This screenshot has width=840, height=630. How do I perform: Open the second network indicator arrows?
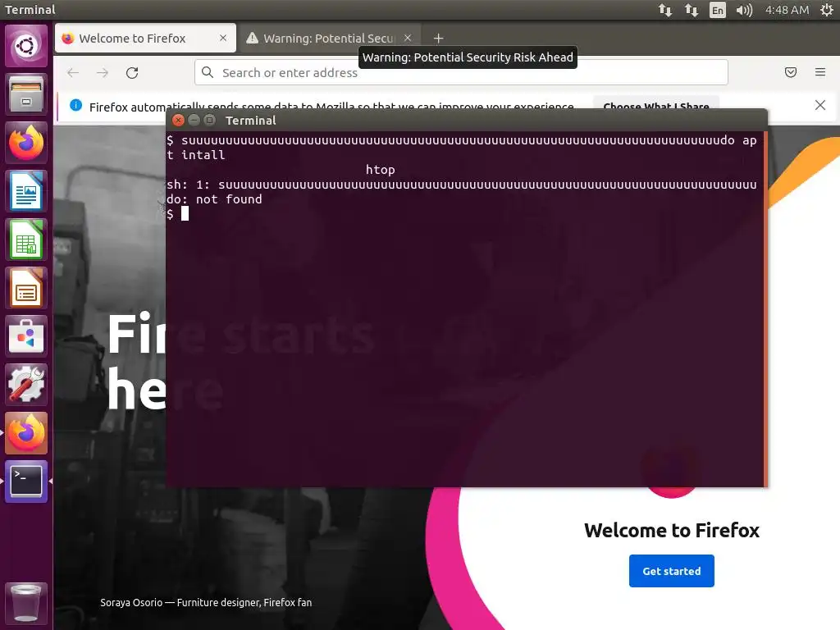tap(691, 10)
